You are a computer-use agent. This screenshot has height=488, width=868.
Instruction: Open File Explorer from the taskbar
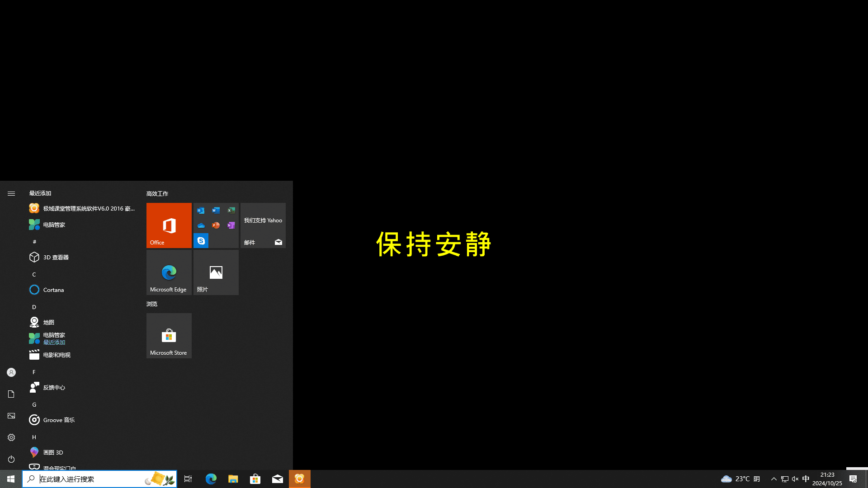pos(233,479)
